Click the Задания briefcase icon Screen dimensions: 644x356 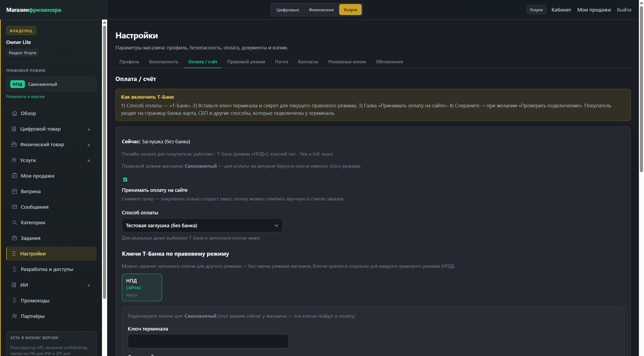click(14, 238)
